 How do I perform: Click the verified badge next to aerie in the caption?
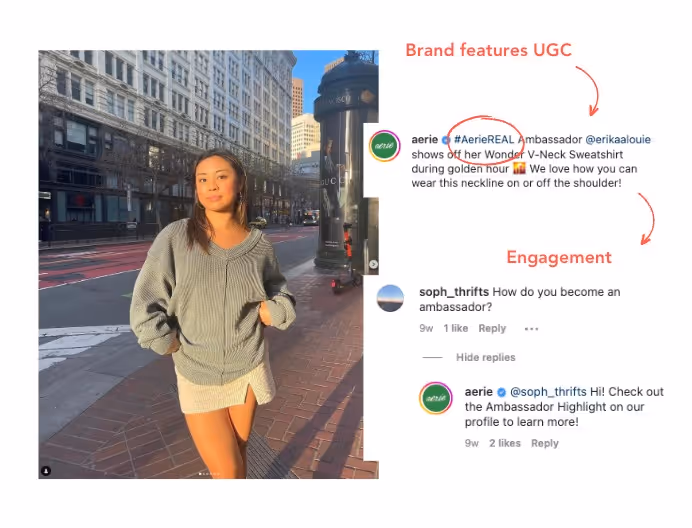tap(446, 140)
